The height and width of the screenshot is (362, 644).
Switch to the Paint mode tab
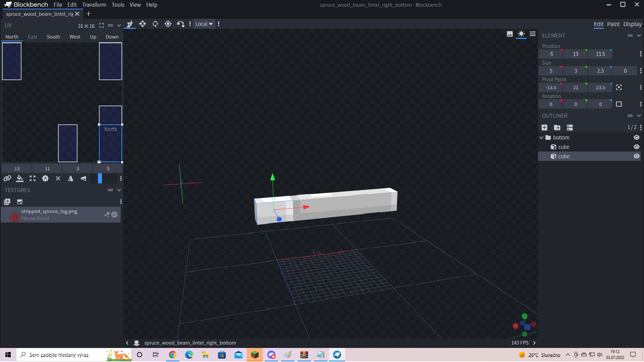point(613,24)
